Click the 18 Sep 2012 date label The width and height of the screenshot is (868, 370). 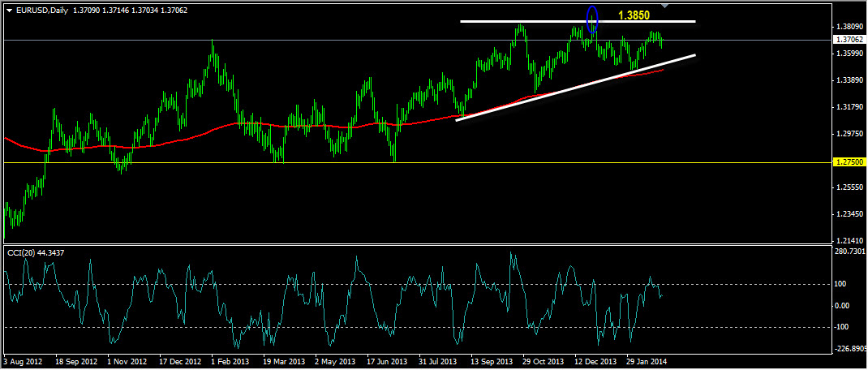[75, 361]
